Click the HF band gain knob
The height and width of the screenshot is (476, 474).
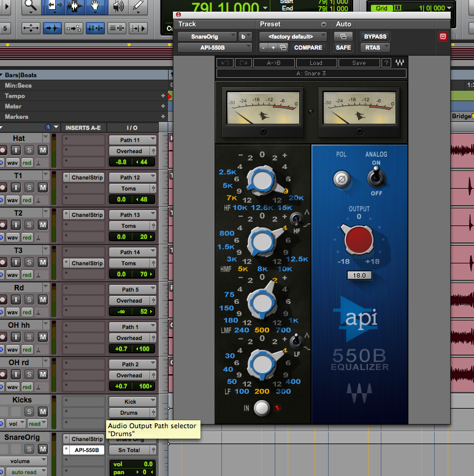pyautogui.click(x=262, y=181)
